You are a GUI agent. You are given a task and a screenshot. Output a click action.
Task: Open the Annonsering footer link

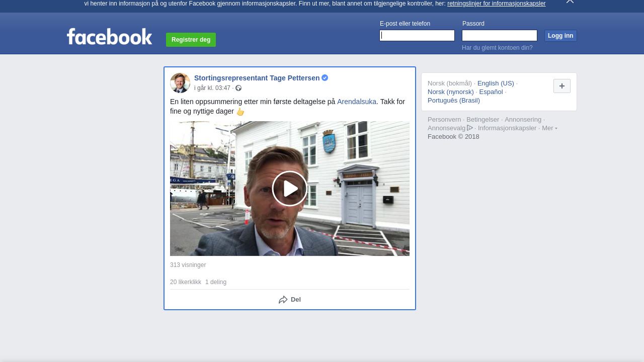point(523,120)
